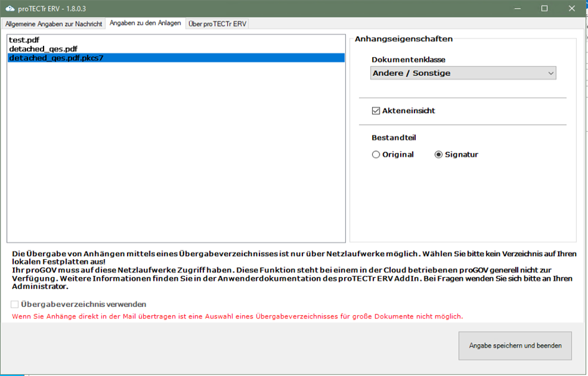Select detached_qes.pdf in the attachment list

pyautogui.click(x=43, y=48)
